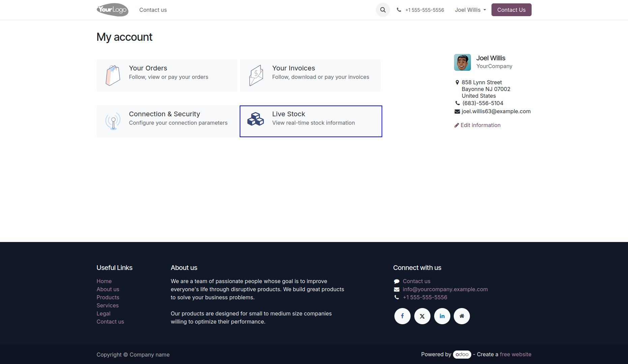
Task: Open the LinkedIn social icon in footer
Action: (442, 316)
